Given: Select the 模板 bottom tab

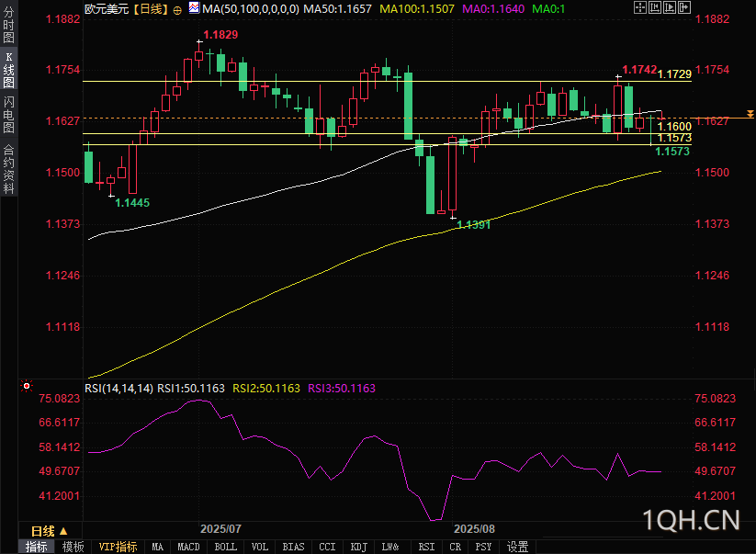Looking at the screenshot, I should click(x=73, y=547).
